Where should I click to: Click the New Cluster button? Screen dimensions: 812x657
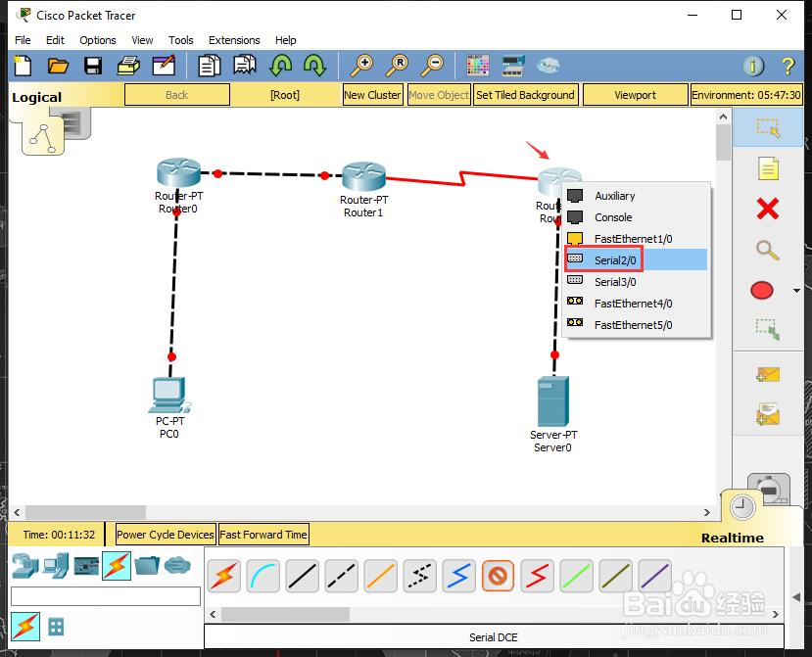(372, 95)
